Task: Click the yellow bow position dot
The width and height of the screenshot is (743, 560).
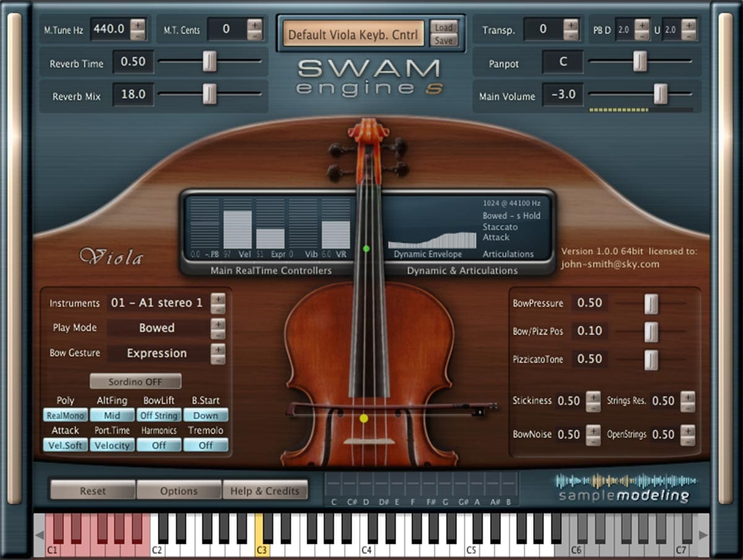Action: [x=364, y=418]
